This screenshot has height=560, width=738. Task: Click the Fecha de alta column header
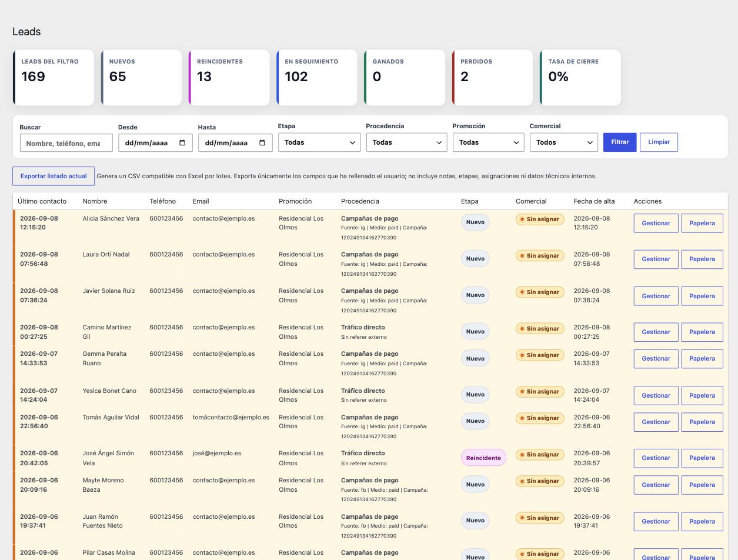coord(594,201)
